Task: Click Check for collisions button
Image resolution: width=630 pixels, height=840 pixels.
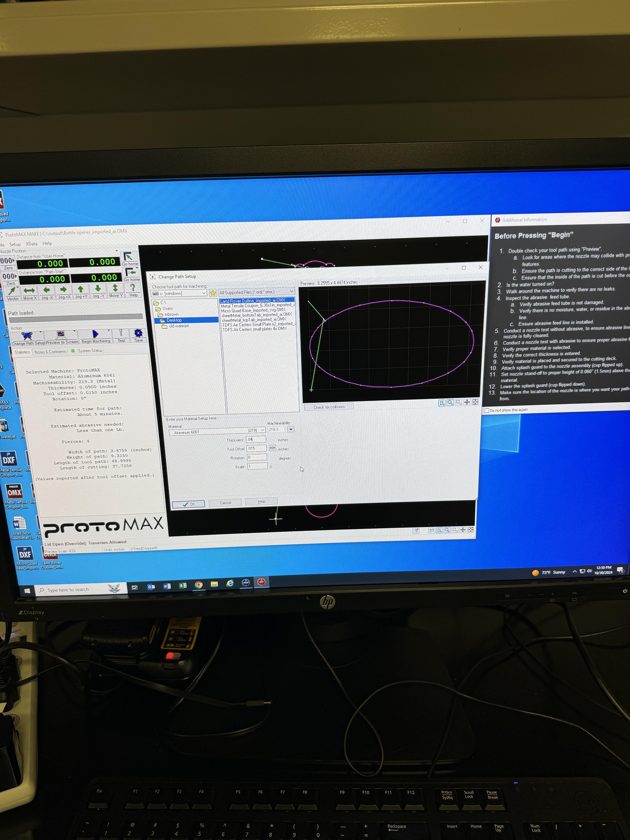Action: (x=329, y=407)
